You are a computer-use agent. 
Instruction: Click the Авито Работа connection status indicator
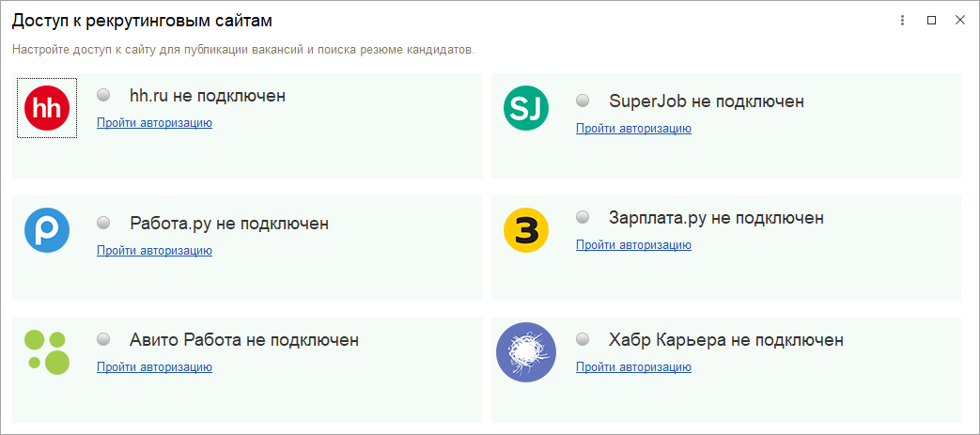103,339
